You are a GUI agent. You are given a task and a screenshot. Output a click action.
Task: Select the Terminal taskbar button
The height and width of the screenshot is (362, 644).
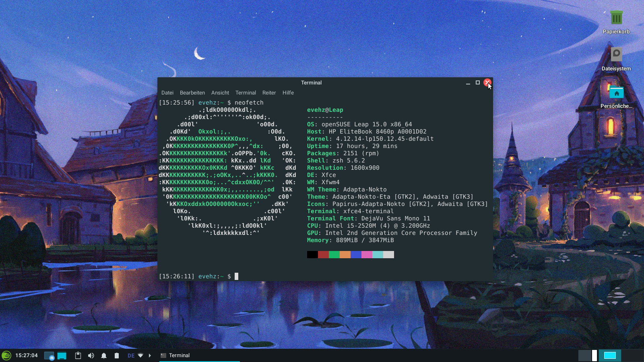pos(199,356)
